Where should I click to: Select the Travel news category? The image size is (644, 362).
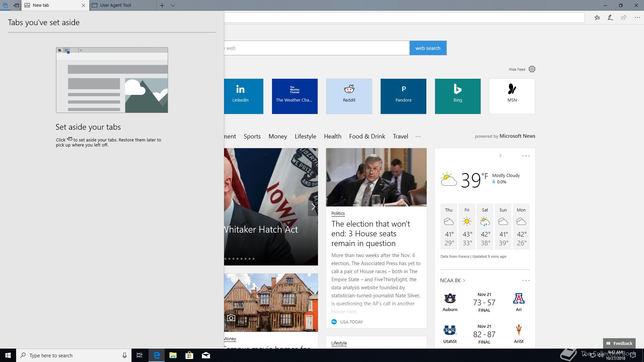(400, 136)
